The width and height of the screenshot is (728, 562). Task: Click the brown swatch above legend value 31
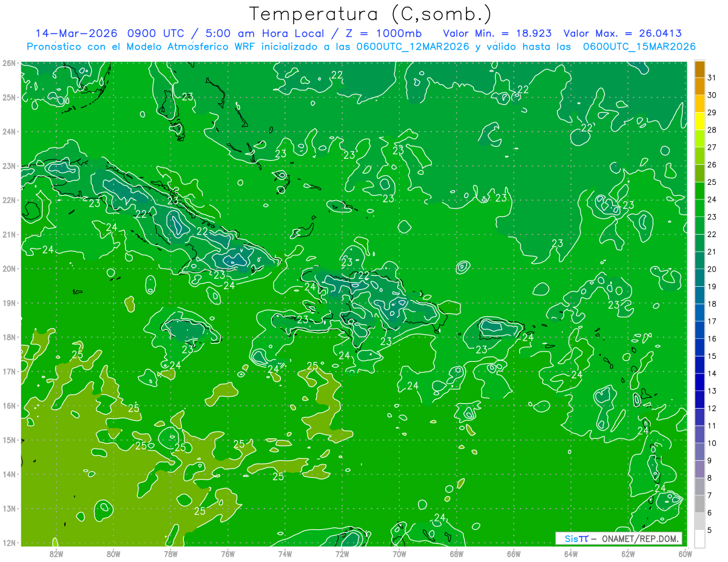pyautogui.click(x=699, y=69)
